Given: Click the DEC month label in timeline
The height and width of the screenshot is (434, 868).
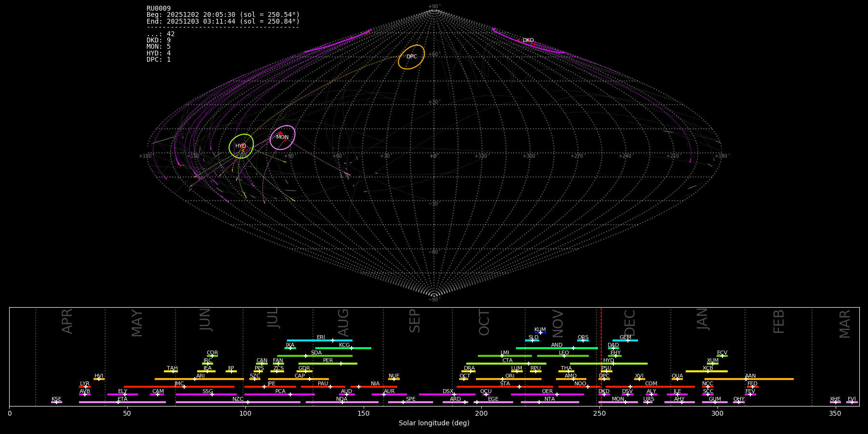Looking at the screenshot, I should [x=630, y=322].
